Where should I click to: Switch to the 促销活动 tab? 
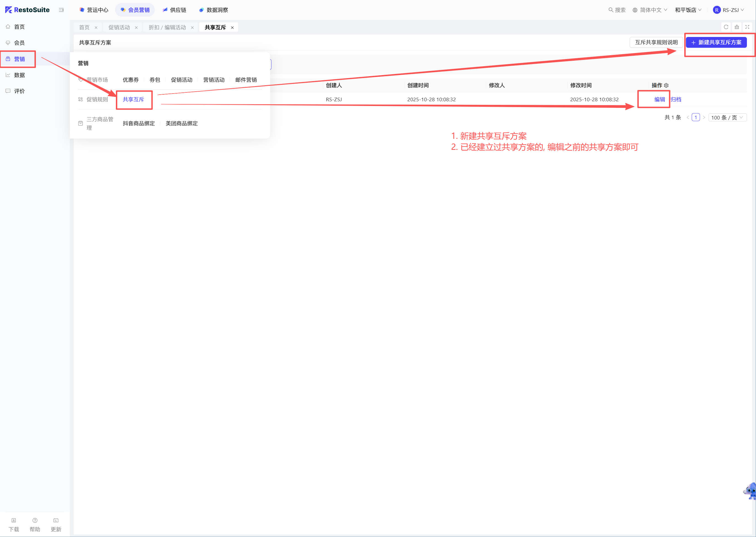[119, 27]
